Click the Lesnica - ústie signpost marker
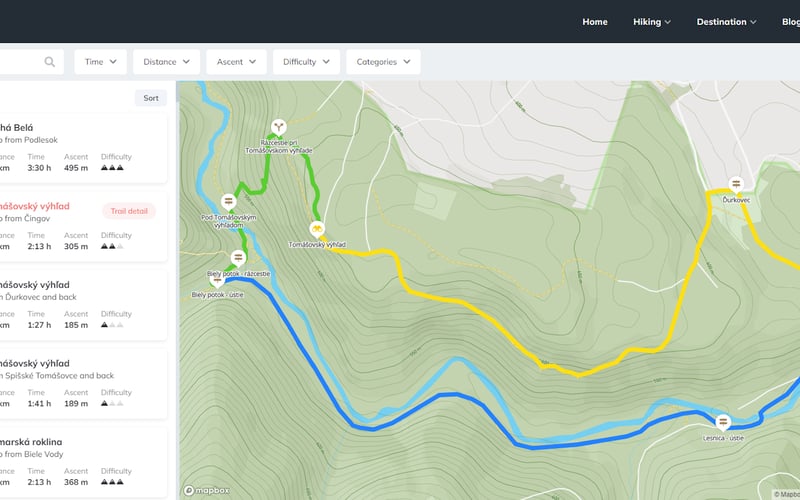 click(722, 423)
